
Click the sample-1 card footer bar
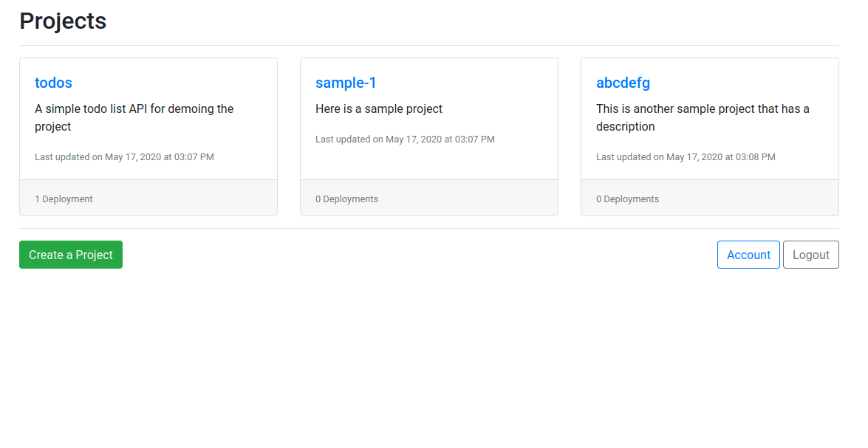(x=465, y=198)
